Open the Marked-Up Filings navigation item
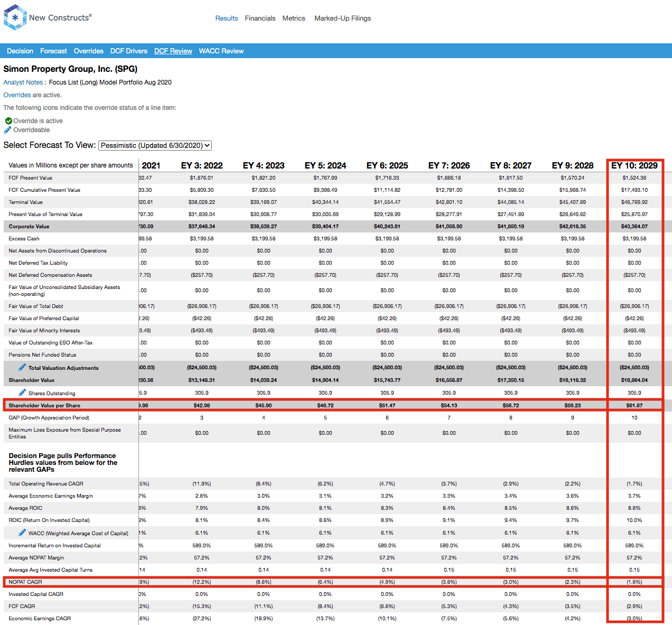 342,18
